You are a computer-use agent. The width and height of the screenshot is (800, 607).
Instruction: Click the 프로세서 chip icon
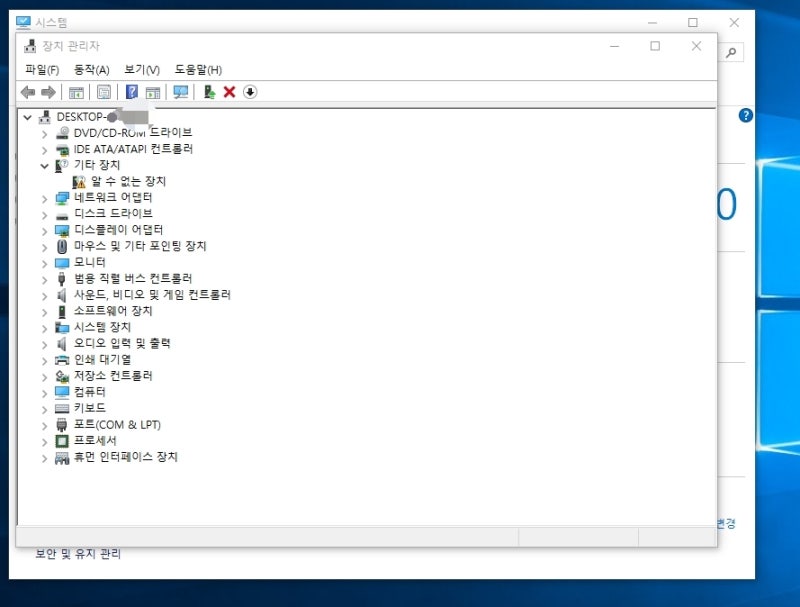[x=62, y=441]
